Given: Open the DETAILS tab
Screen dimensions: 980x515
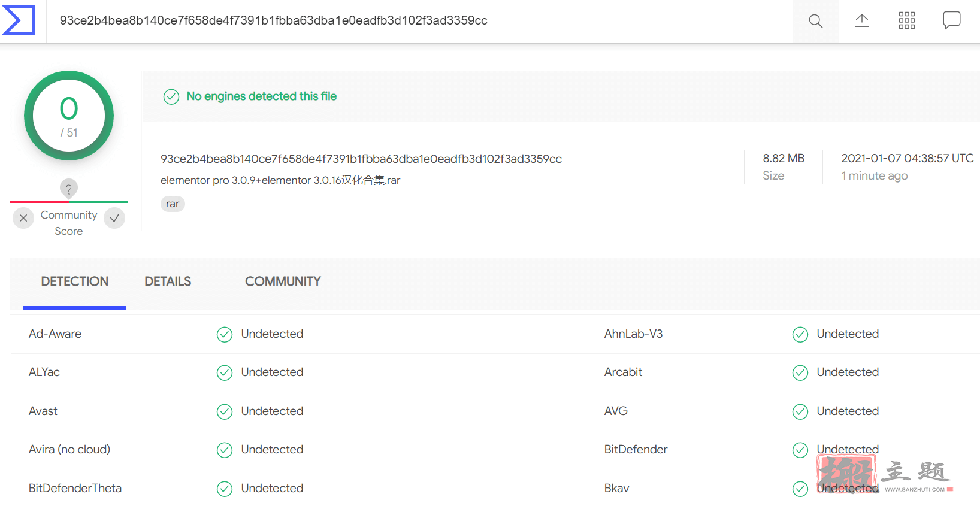Looking at the screenshot, I should click(x=168, y=281).
